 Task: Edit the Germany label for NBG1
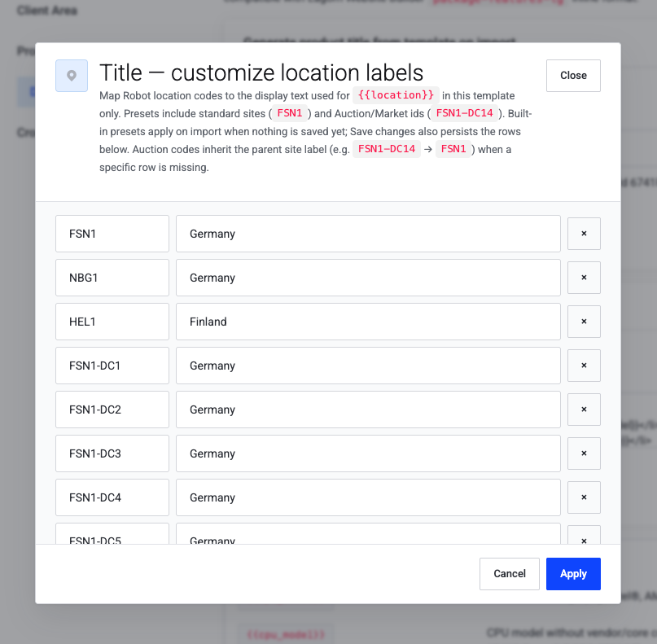[x=368, y=278]
